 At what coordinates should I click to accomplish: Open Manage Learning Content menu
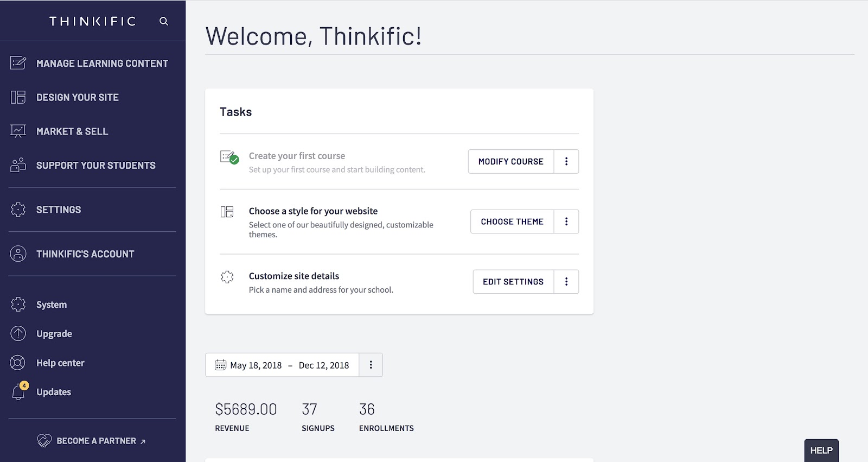click(x=102, y=64)
